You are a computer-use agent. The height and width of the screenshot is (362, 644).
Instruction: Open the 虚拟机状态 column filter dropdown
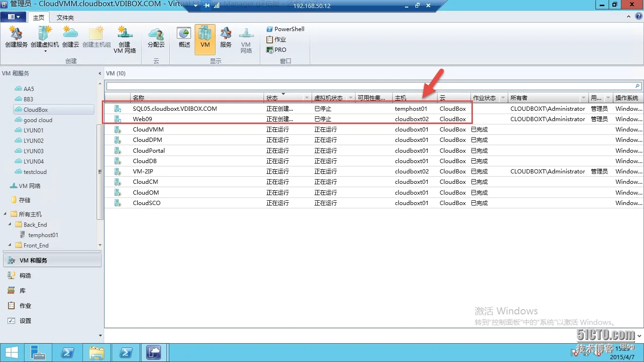click(350, 98)
